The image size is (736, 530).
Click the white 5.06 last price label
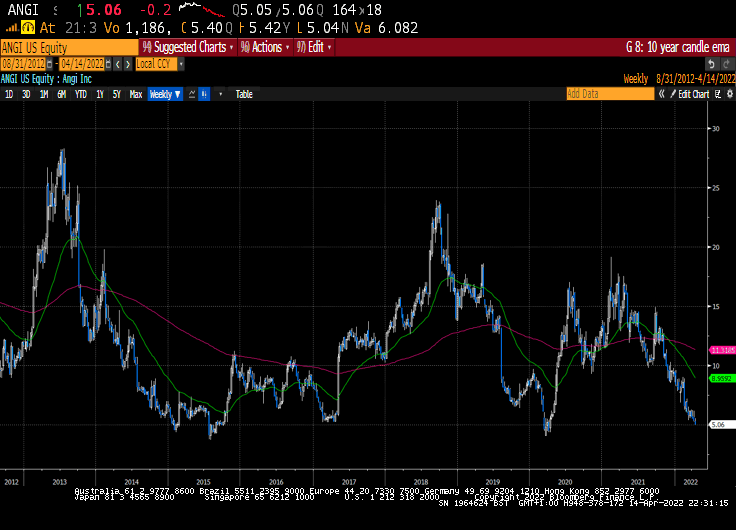(x=722, y=425)
